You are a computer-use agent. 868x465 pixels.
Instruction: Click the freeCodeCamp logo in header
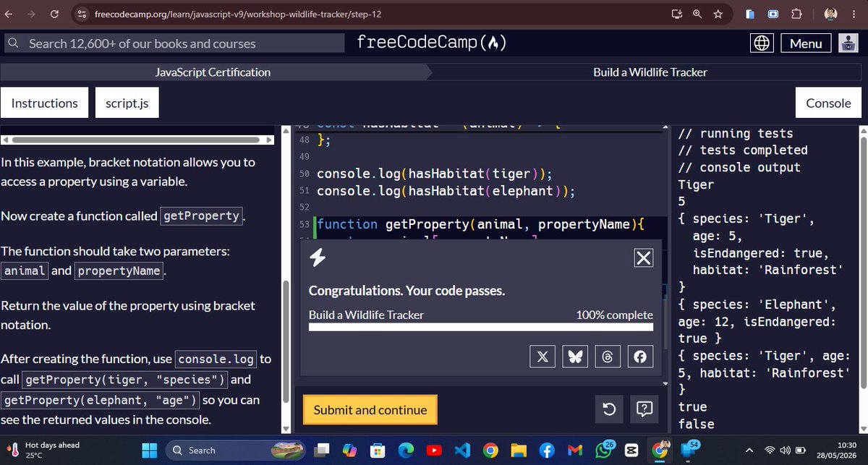click(x=431, y=43)
